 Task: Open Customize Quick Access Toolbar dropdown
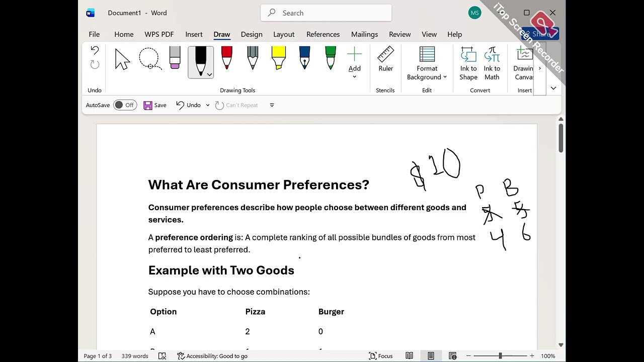coord(272,105)
